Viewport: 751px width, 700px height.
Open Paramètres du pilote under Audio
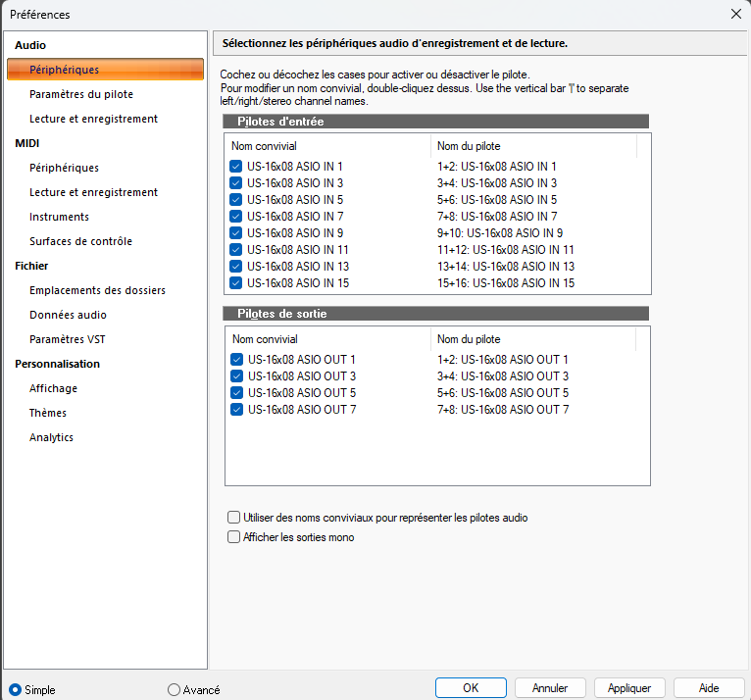click(81, 94)
